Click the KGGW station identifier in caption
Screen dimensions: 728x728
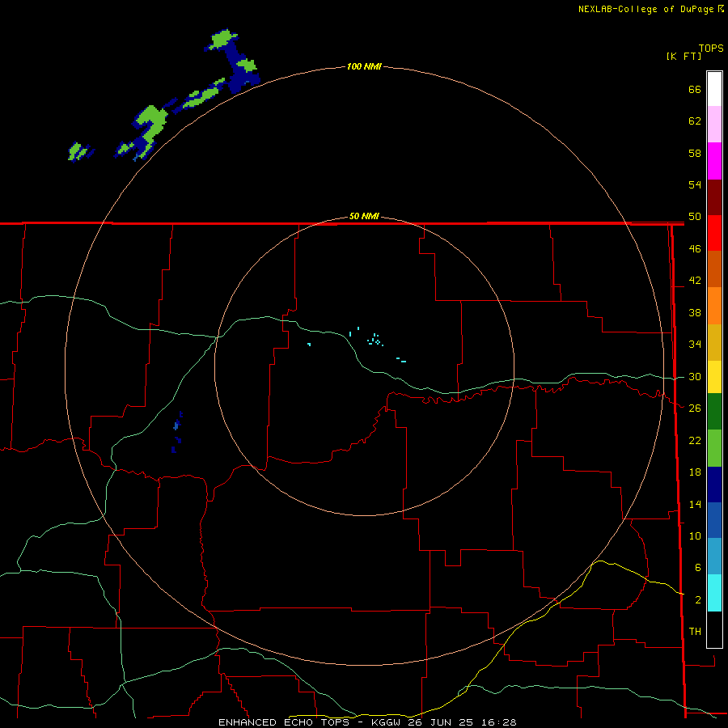point(387,722)
